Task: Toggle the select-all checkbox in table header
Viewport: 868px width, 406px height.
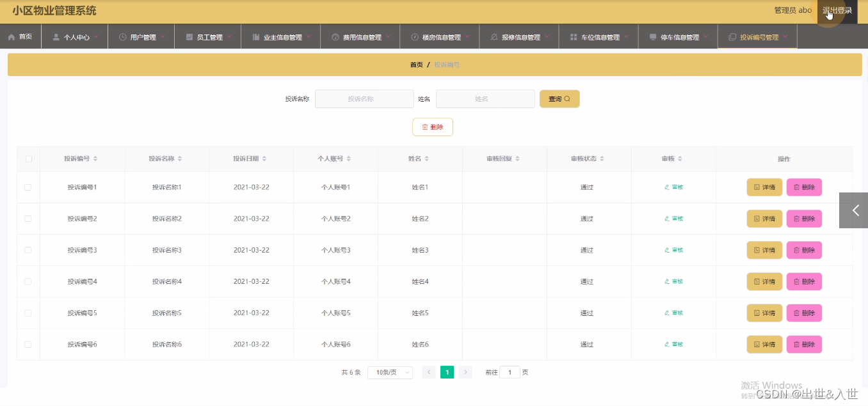Action: [x=28, y=159]
